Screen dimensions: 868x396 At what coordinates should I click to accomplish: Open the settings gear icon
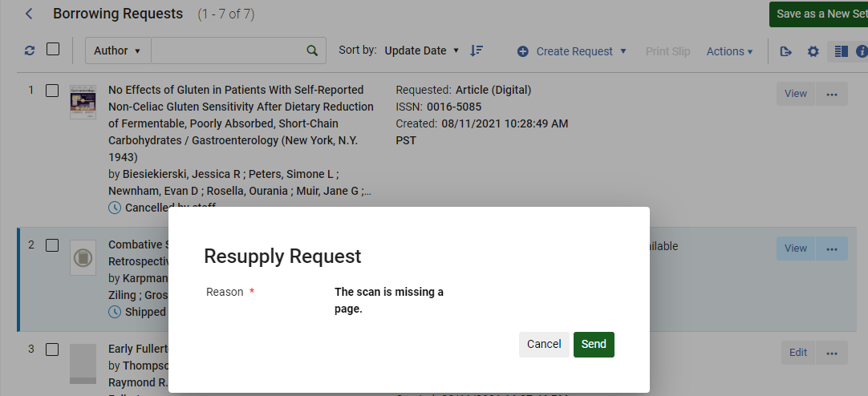[x=813, y=51]
